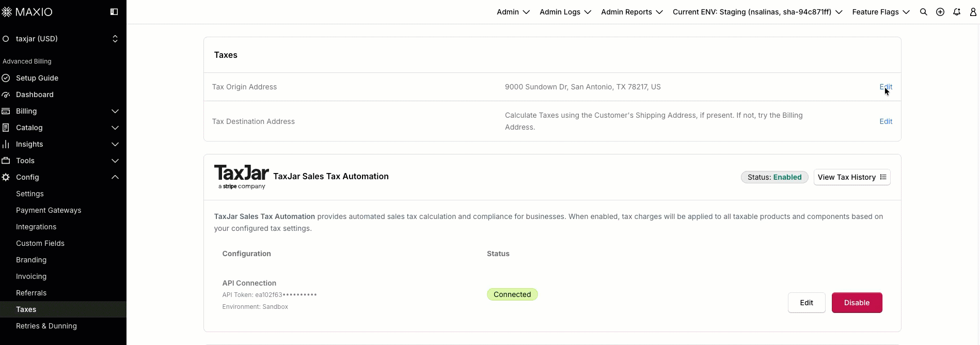Click Edit for the API Connection

tap(807, 303)
